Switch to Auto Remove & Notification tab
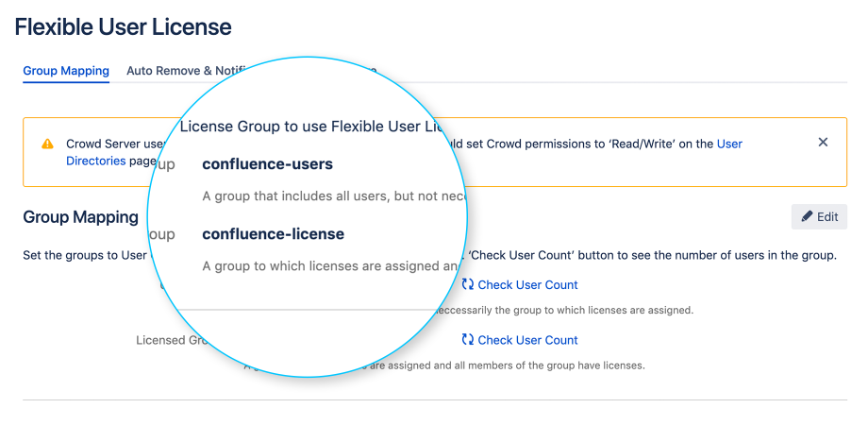 click(x=184, y=71)
